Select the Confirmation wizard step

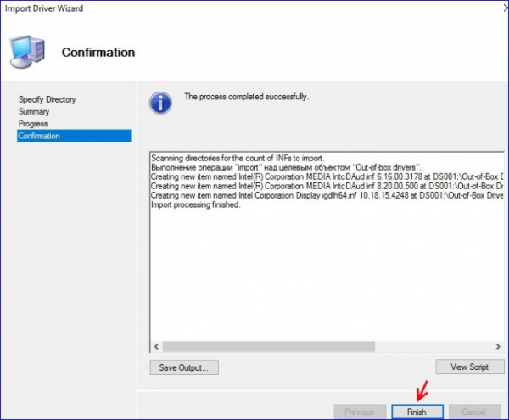(75, 136)
